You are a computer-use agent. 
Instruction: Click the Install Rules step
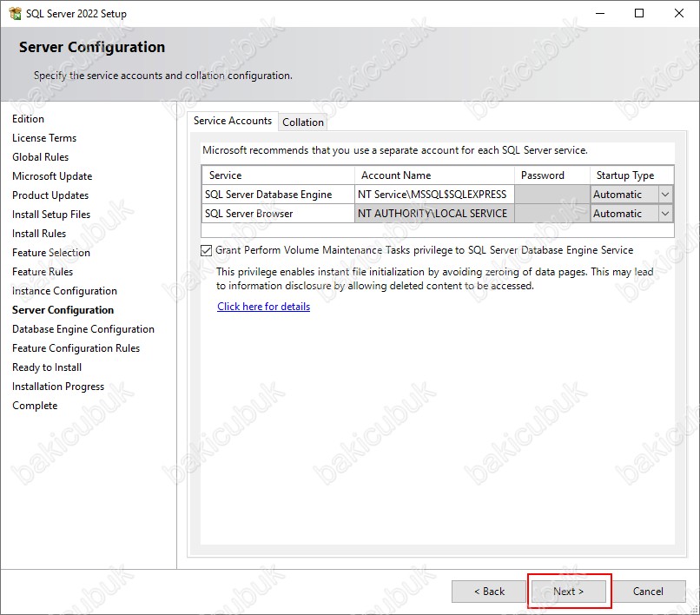tap(39, 234)
